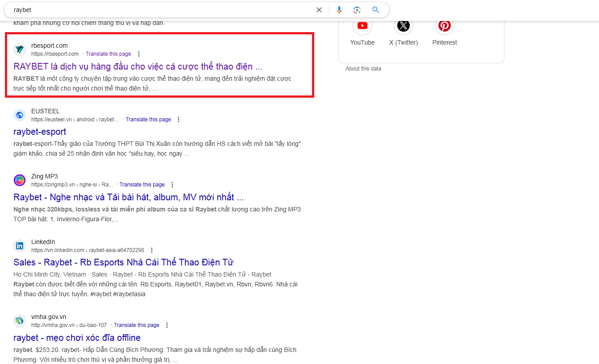Click the 'Ho Chi Minh City, Vietnam · Sales' snippet line

click(x=142, y=274)
